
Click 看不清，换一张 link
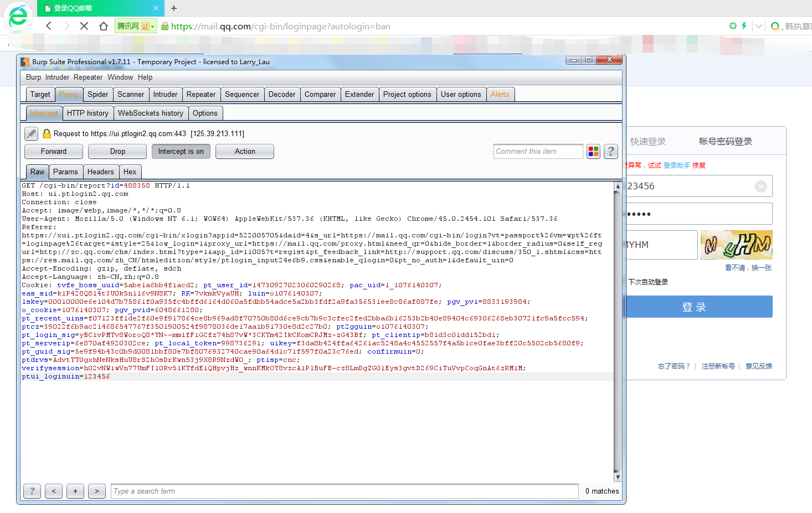[x=748, y=268]
